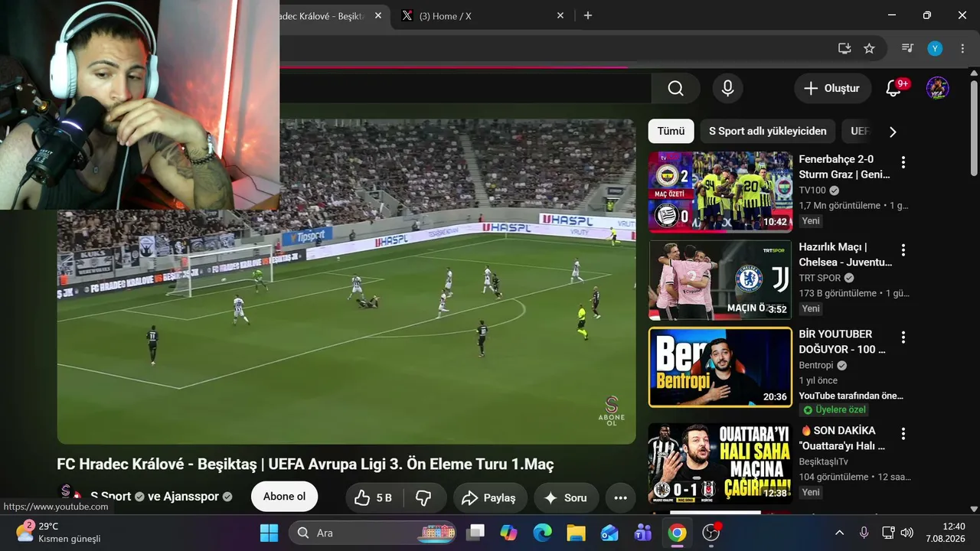Viewport: 980px width, 551px height.
Task: Open SON DAKİKA Quattara'yı Halı video title
Action: (842, 438)
